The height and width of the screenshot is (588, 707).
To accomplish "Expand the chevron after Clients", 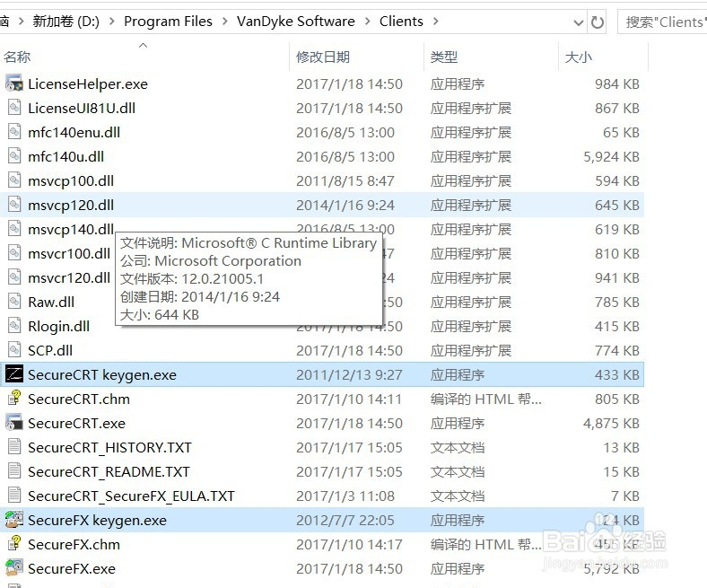I will (x=435, y=22).
